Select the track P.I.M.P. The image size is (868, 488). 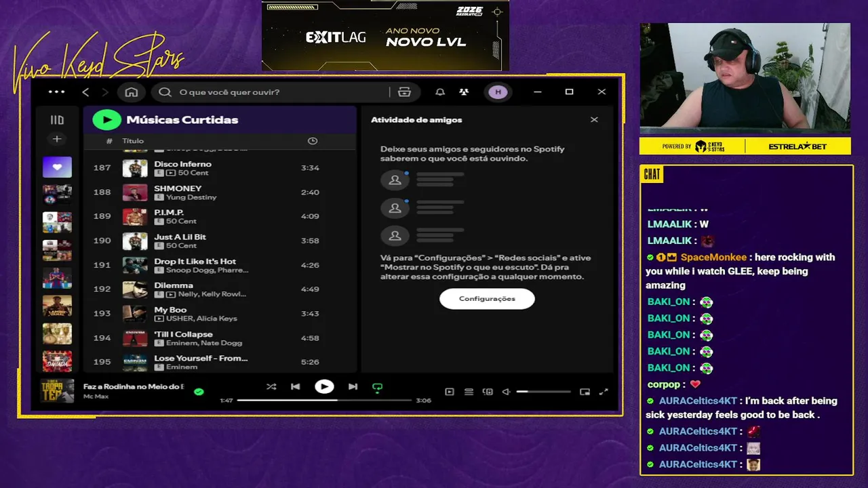pos(169,213)
